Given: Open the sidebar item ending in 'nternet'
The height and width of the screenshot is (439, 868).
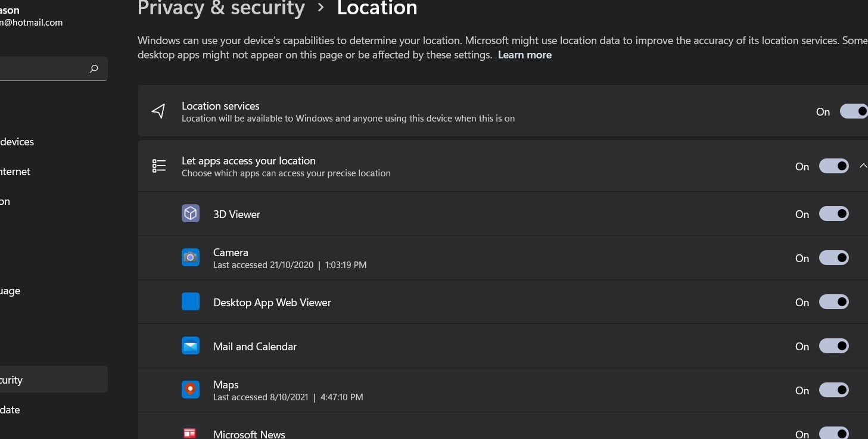Looking at the screenshot, I should [x=15, y=172].
